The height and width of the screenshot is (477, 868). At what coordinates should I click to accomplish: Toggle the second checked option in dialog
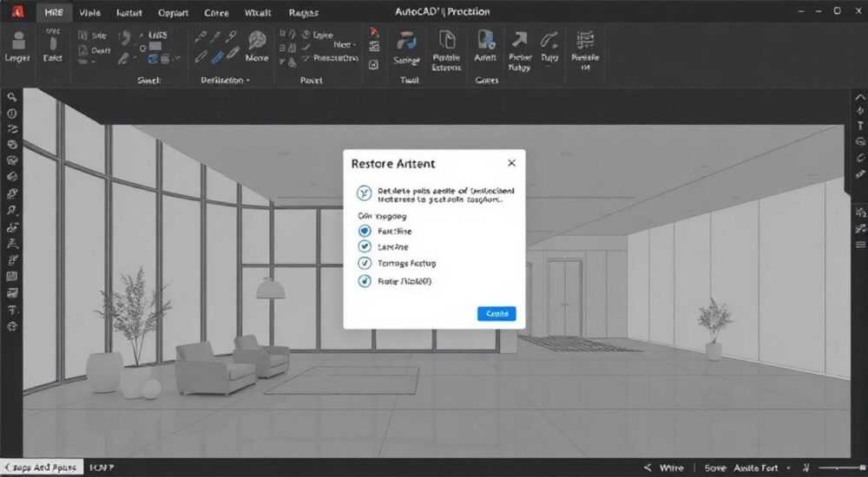(x=365, y=246)
